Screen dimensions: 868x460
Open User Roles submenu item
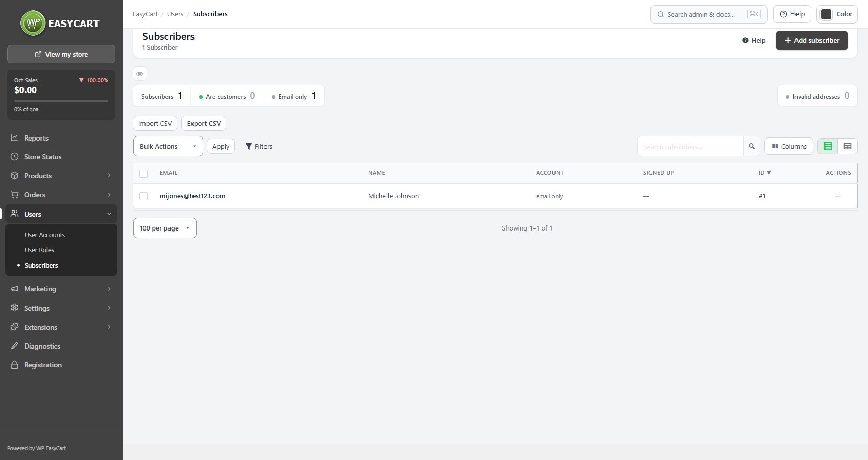click(39, 250)
